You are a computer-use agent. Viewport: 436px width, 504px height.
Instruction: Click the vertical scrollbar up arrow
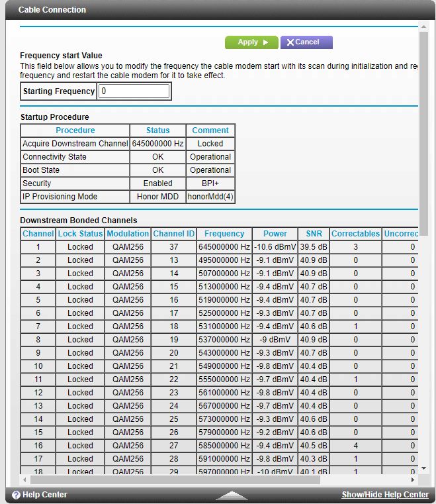click(423, 26)
